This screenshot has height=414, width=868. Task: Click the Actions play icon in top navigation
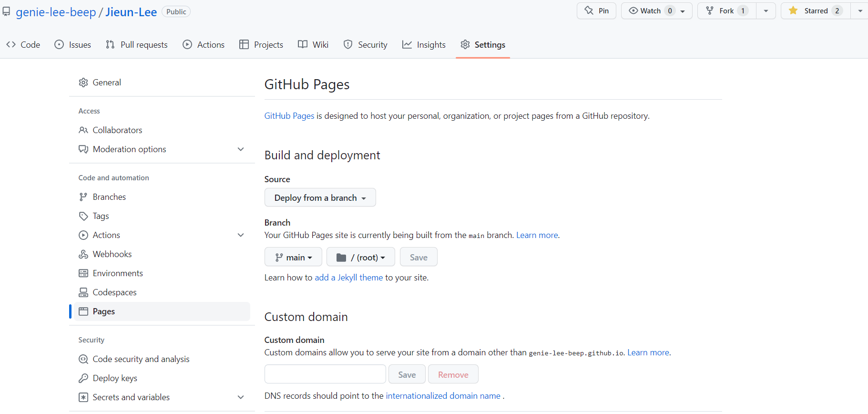(x=187, y=44)
